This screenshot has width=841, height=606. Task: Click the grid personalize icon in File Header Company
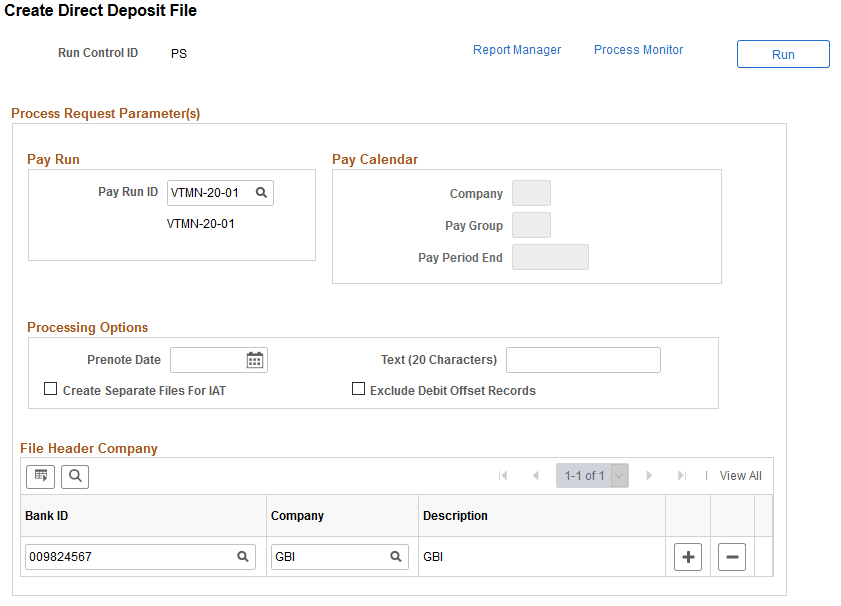click(x=41, y=476)
